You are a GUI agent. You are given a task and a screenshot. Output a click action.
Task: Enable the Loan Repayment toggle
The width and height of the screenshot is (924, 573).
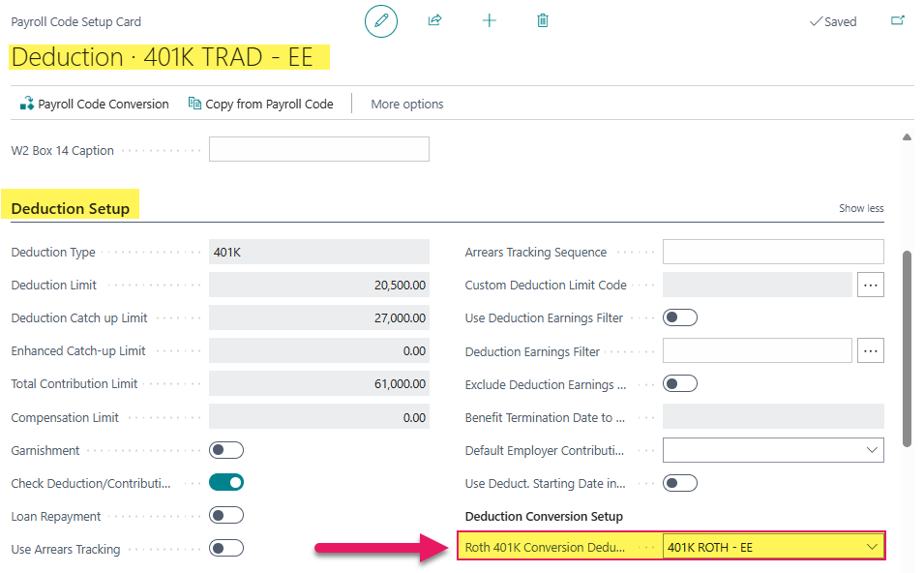tap(226, 516)
